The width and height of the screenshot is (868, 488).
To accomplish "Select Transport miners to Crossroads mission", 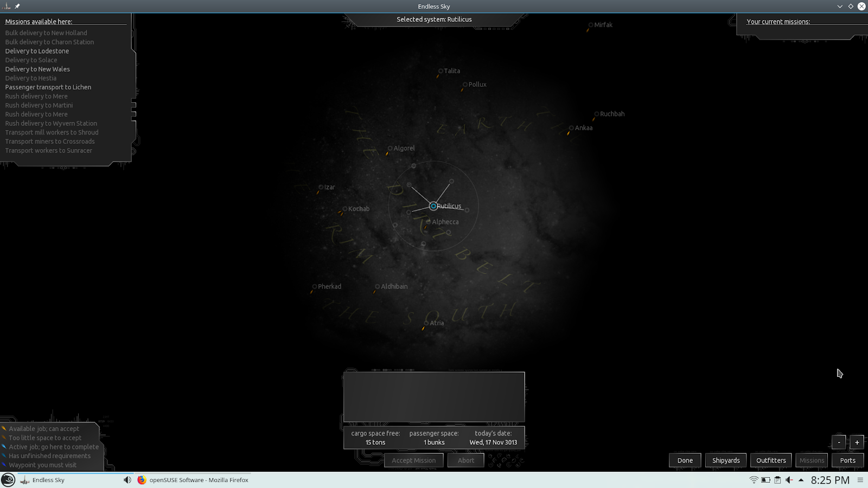I will 50,142.
